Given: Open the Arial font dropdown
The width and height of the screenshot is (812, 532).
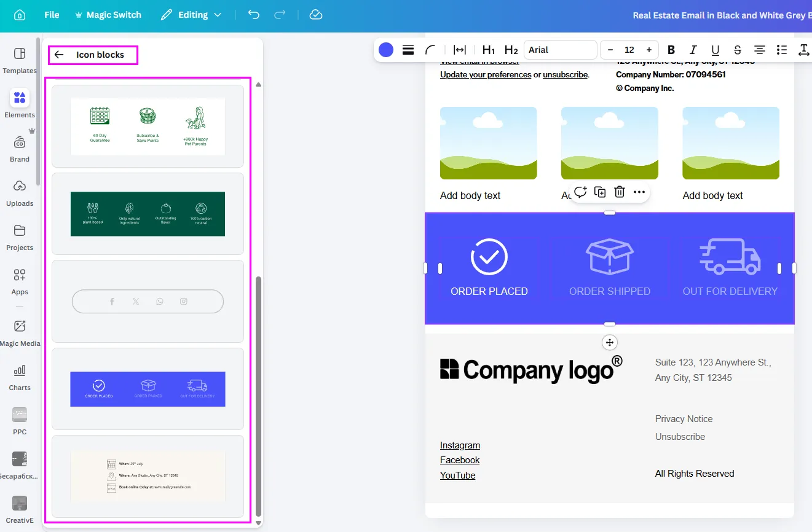Looking at the screenshot, I should pyautogui.click(x=560, y=50).
